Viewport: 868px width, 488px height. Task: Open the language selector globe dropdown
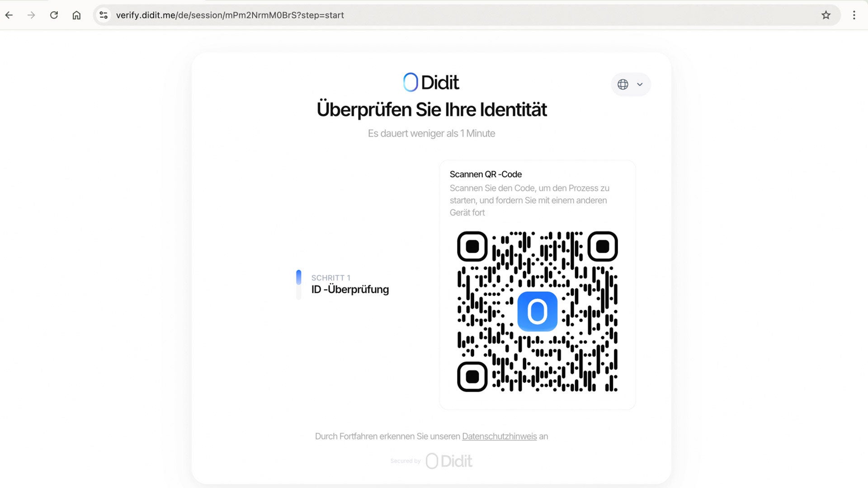631,84
